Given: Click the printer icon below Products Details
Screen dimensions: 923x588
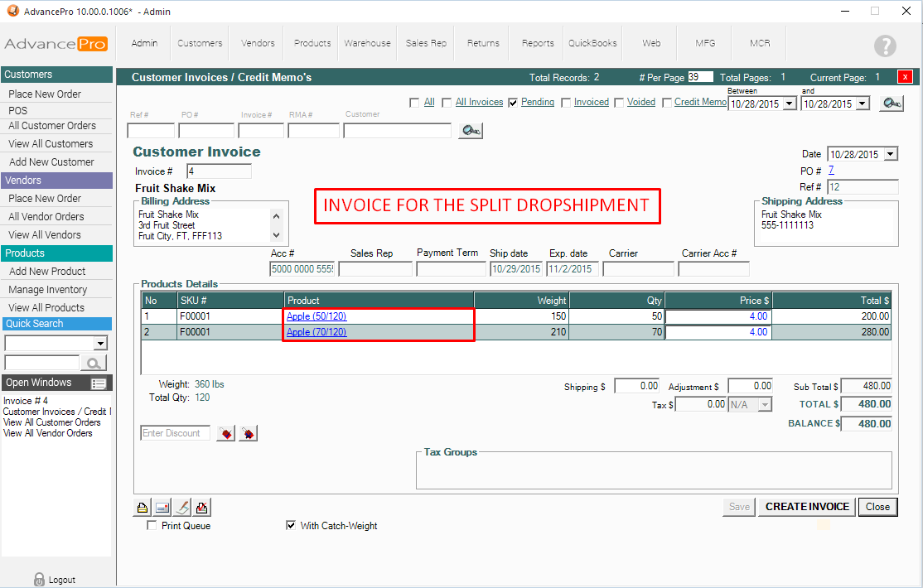Looking at the screenshot, I should tap(142, 507).
